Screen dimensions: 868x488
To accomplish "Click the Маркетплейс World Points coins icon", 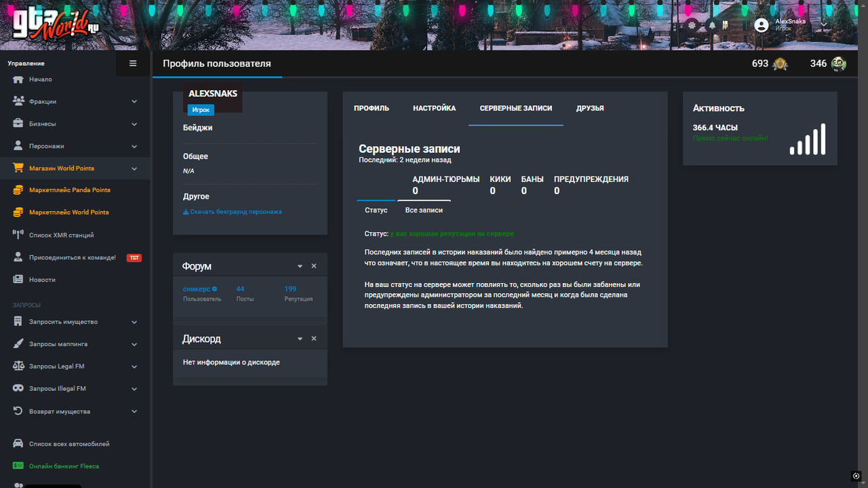I will [18, 212].
